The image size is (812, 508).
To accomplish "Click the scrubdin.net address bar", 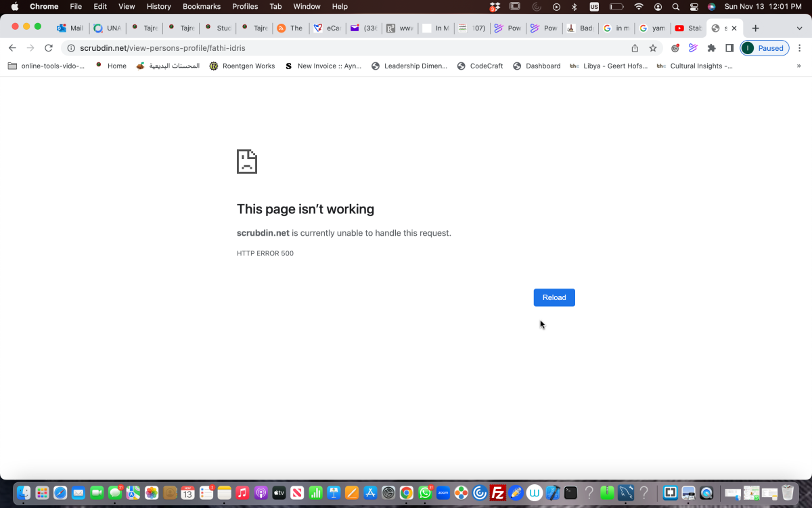I will click(338, 48).
